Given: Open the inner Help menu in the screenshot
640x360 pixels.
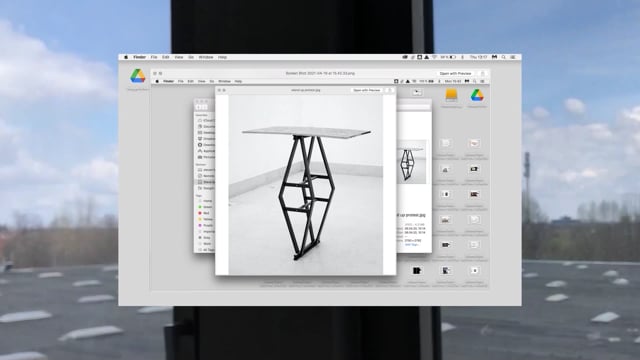Looking at the screenshot, I should (x=238, y=81).
